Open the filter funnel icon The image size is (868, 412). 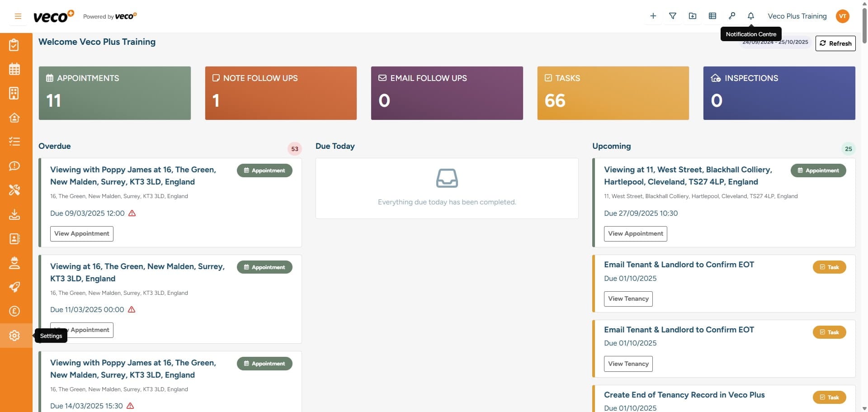click(673, 16)
